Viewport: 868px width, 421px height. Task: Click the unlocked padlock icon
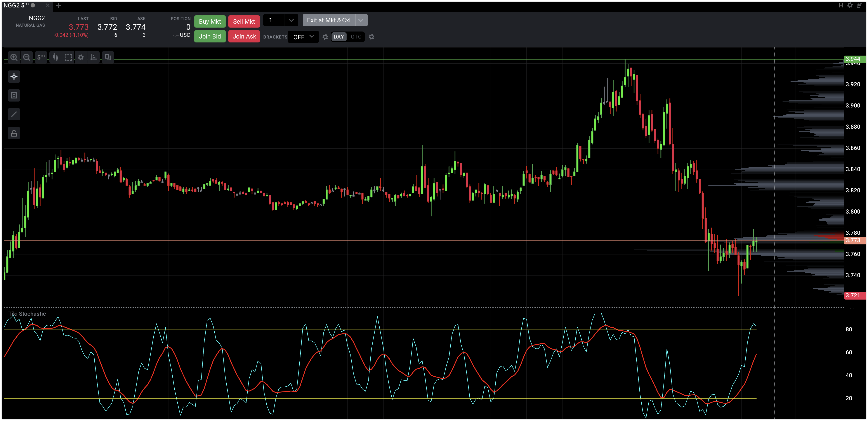click(x=14, y=133)
